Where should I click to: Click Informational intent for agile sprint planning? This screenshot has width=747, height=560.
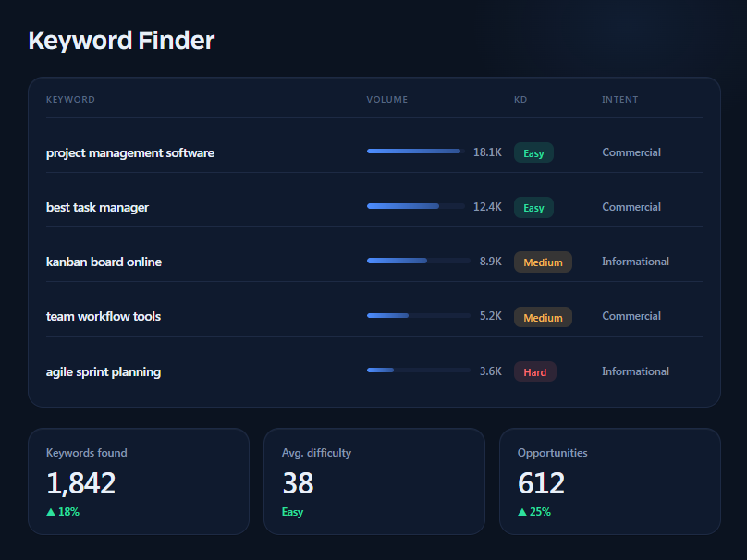click(635, 371)
